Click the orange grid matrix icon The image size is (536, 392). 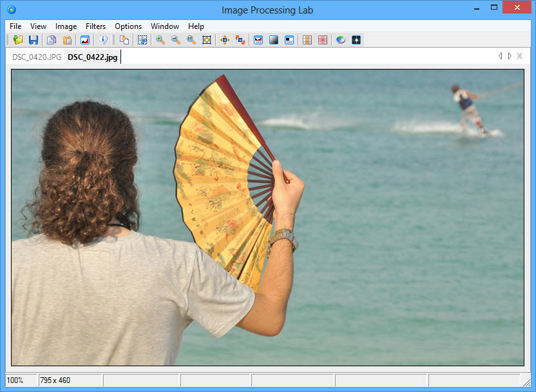click(307, 40)
